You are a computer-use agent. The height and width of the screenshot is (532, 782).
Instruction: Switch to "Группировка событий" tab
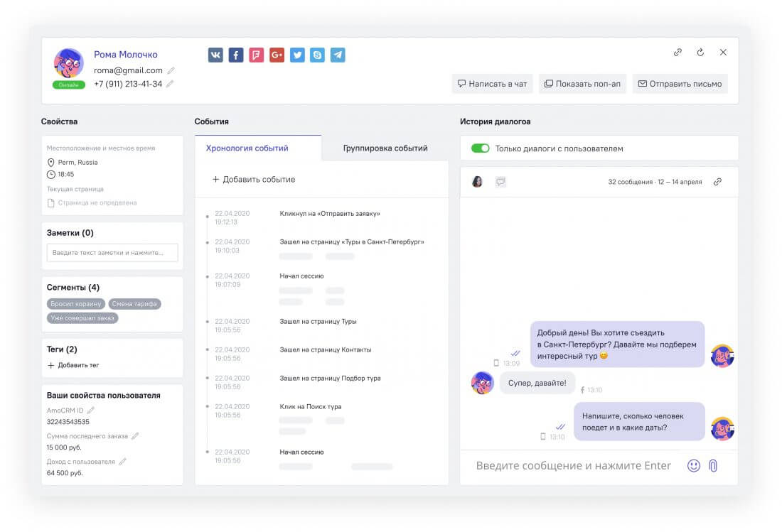pos(385,148)
